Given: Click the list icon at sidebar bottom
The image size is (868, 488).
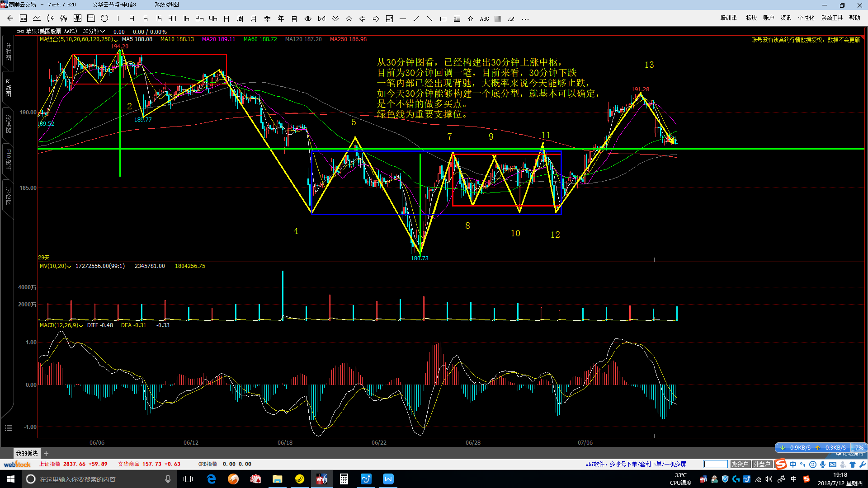Looking at the screenshot, I should click(x=8, y=428).
